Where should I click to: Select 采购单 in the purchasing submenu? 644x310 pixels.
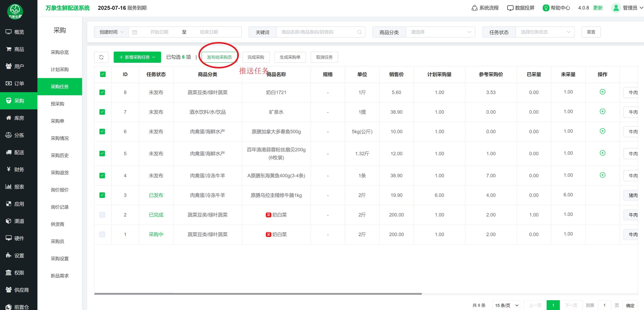[x=58, y=121]
